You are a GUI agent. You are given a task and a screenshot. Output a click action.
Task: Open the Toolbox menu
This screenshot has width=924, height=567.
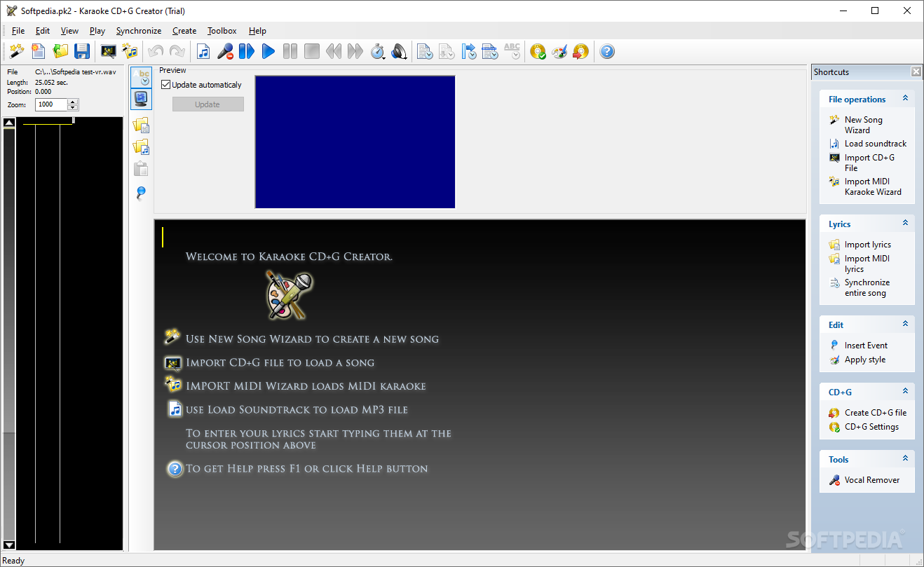(x=222, y=31)
